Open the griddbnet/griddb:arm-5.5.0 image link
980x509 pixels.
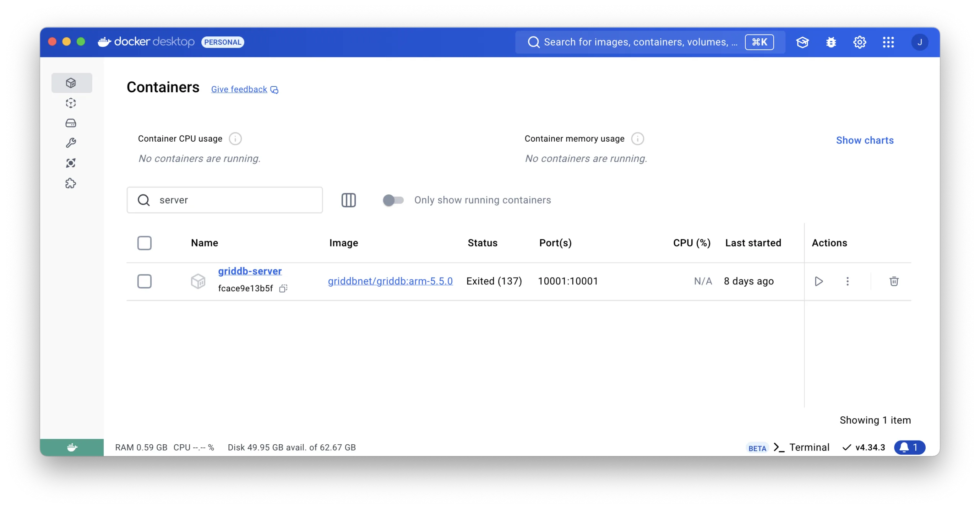[390, 281]
